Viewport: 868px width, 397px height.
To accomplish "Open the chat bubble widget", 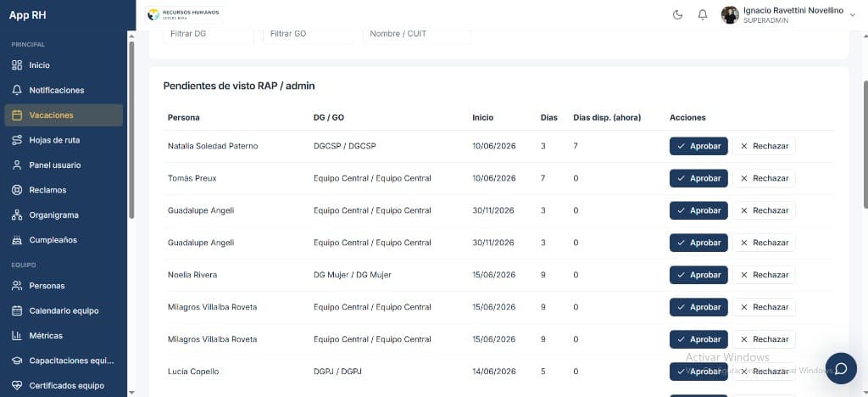I will point(841,368).
